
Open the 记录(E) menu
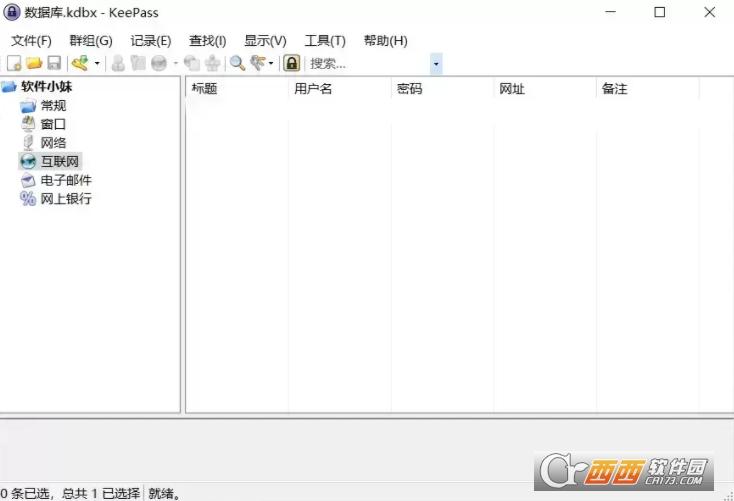150,41
